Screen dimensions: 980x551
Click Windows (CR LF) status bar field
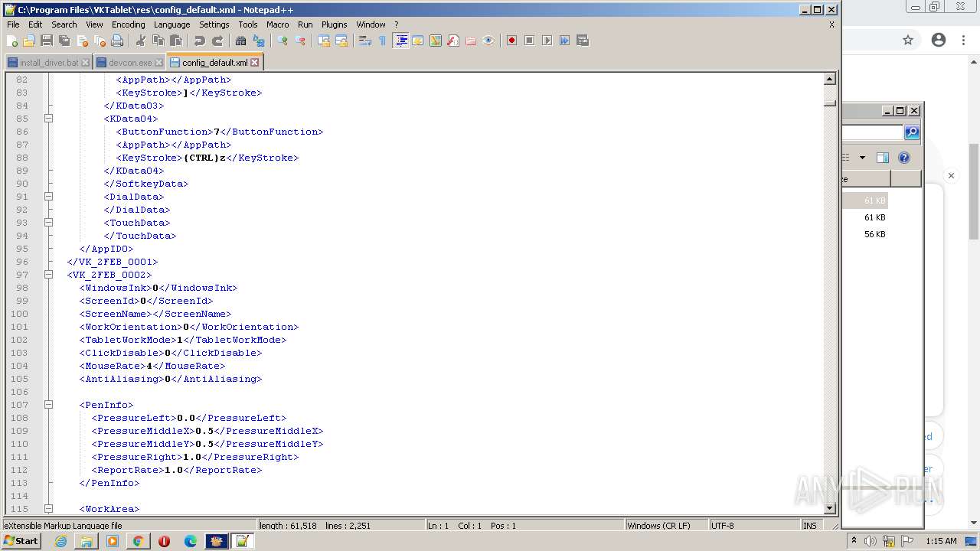tap(666, 526)
